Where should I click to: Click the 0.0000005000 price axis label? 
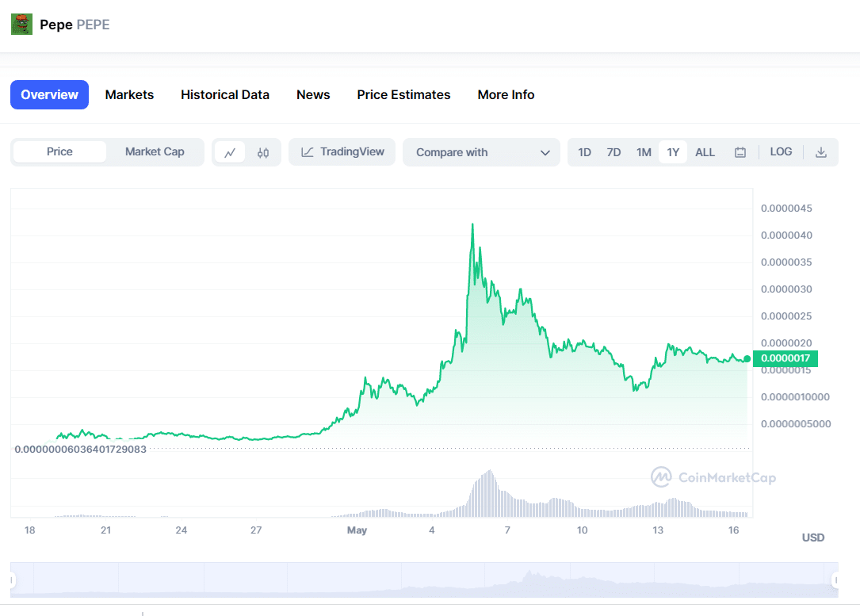click(796, 424)
